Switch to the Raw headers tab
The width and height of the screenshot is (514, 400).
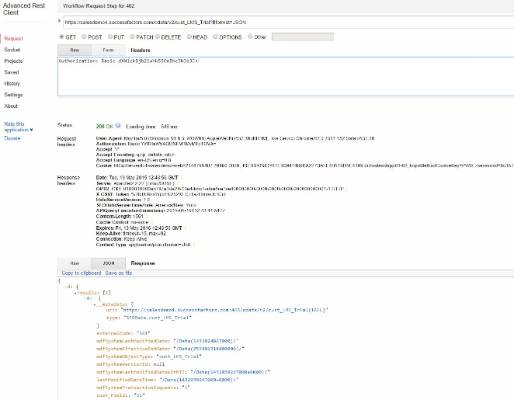pos(74,50)
